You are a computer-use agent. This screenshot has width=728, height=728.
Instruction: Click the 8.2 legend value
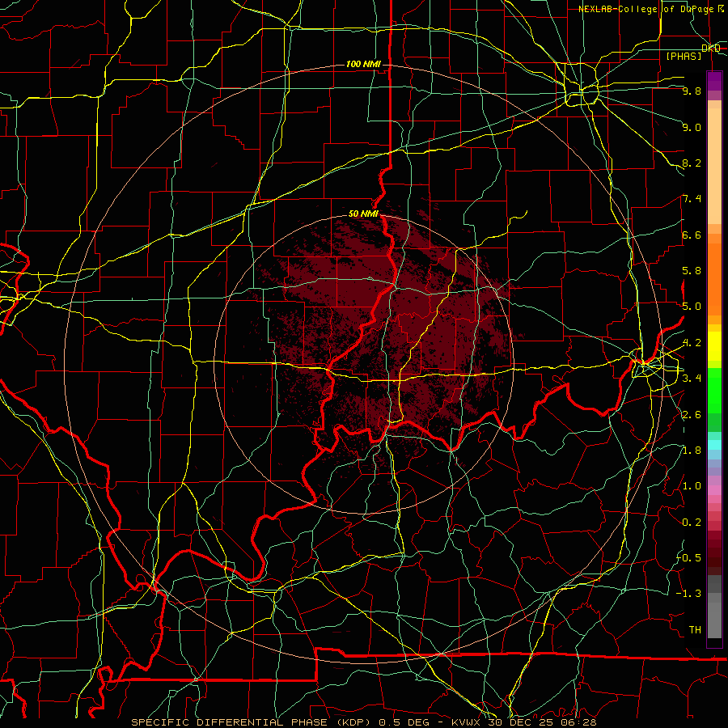692,163
